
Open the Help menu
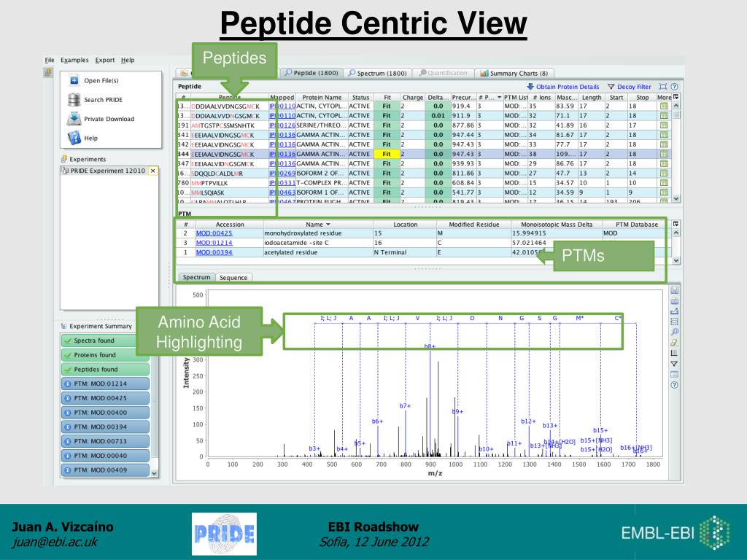pos(127,60)
